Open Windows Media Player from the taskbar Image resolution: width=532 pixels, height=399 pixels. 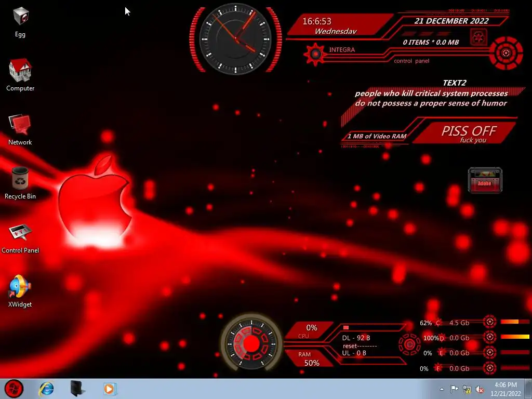pyautogui.click(x=110, y=389)
